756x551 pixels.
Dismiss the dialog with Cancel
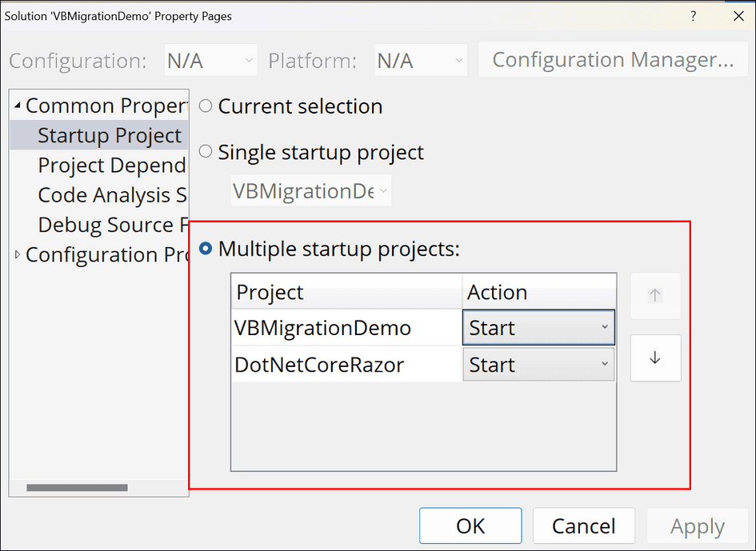583,525
